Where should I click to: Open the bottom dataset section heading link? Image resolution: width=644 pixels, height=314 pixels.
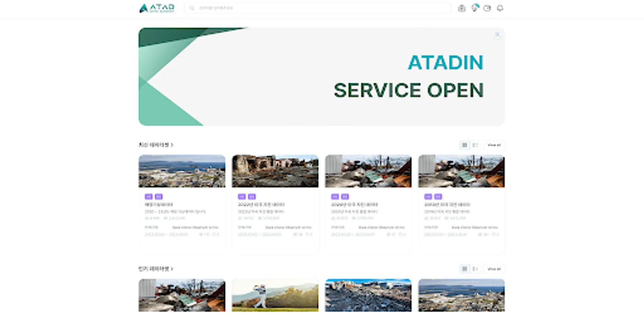click(156, 269)
